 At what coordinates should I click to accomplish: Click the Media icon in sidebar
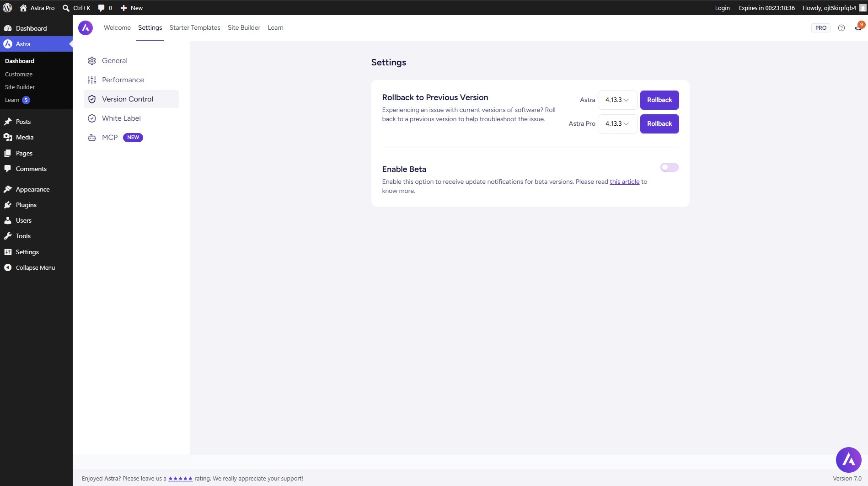8,137
